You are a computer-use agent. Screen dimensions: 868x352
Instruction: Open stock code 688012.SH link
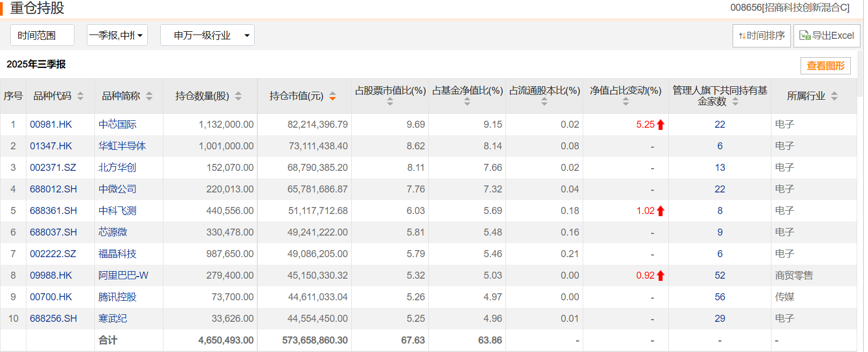[x=53, y=189]
